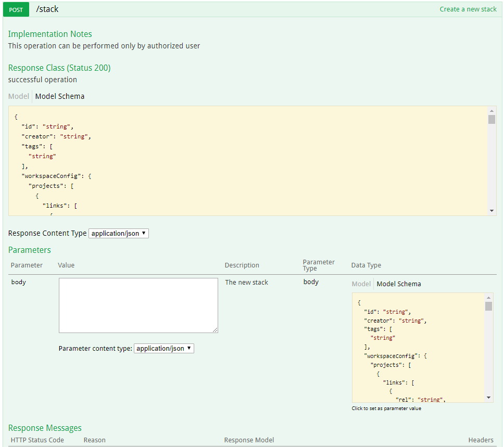Viewport: 504px width, 447px height.
Task: Click scroll-down arrow of Data Type schema box
Action: [488, 398]
